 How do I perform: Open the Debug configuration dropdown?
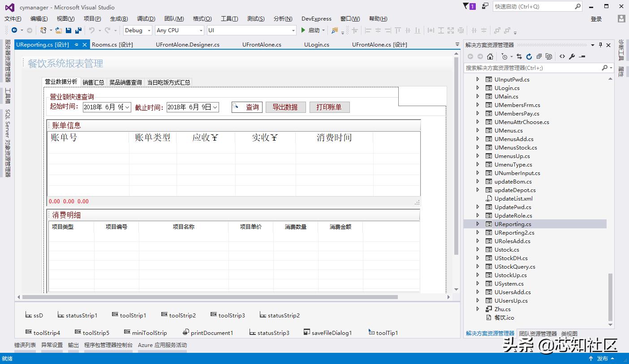(x=148, y=30)
